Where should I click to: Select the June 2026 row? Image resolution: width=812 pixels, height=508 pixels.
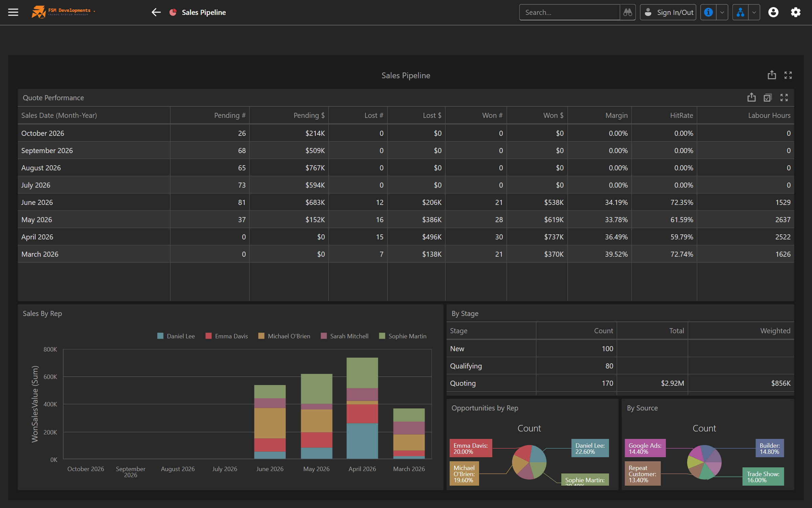(x=406, y=202)
